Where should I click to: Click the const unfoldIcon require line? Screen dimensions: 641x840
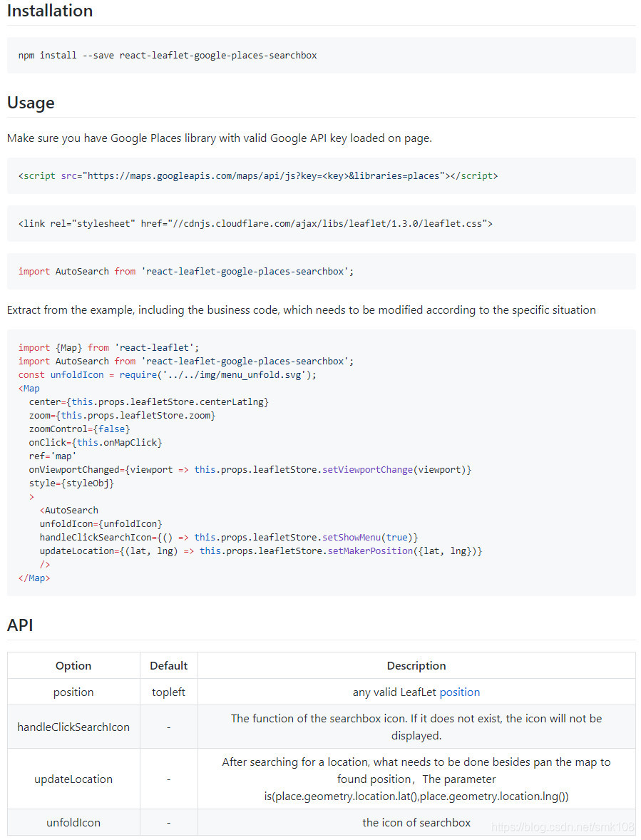point(167,375)
